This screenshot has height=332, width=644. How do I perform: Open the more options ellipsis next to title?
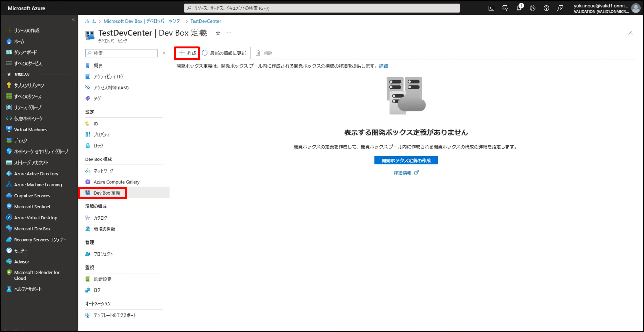click(x=229, y=33)
